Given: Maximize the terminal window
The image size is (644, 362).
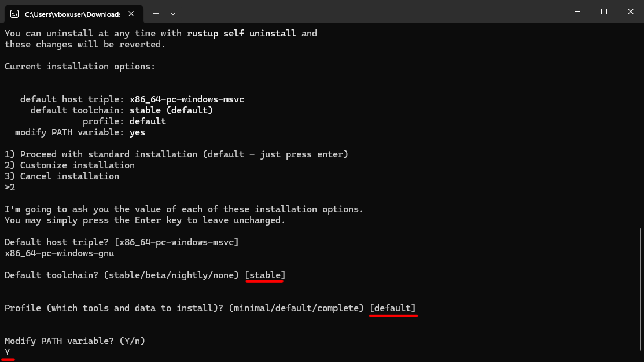Looking at the screenshot, I should tap(604, 12).
